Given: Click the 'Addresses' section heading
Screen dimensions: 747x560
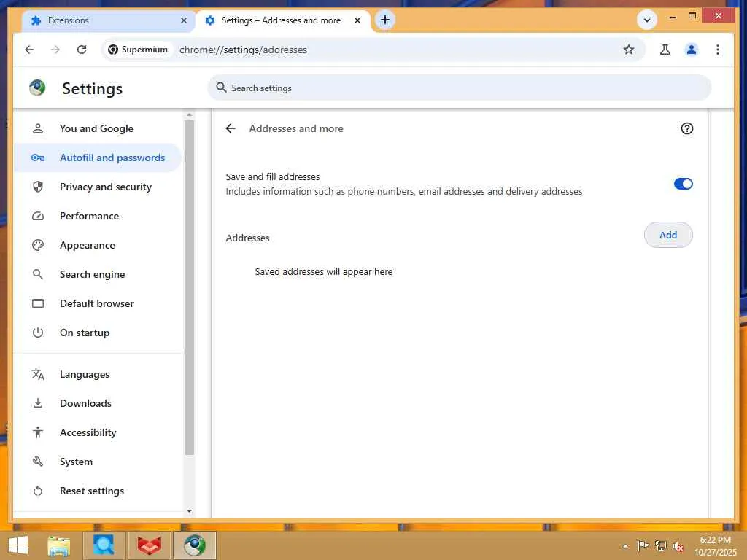Looking at the screenshot, I should pos(247,238).
